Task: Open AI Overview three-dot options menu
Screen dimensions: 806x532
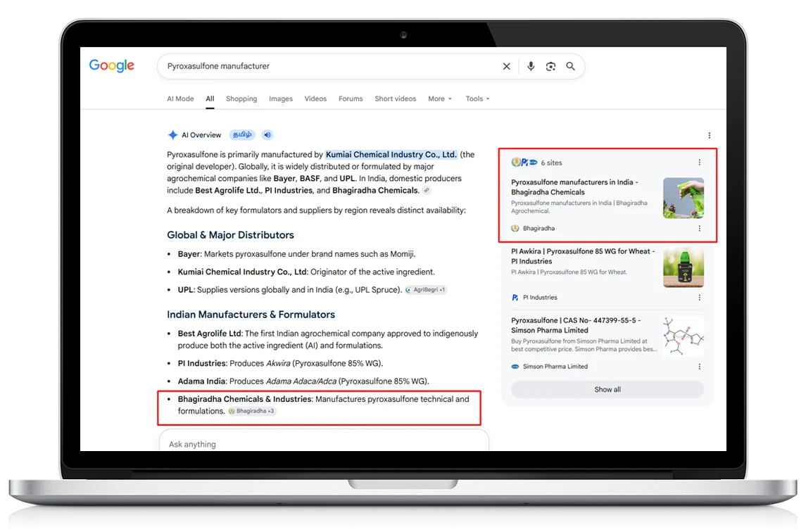Action: click(710, 135)
